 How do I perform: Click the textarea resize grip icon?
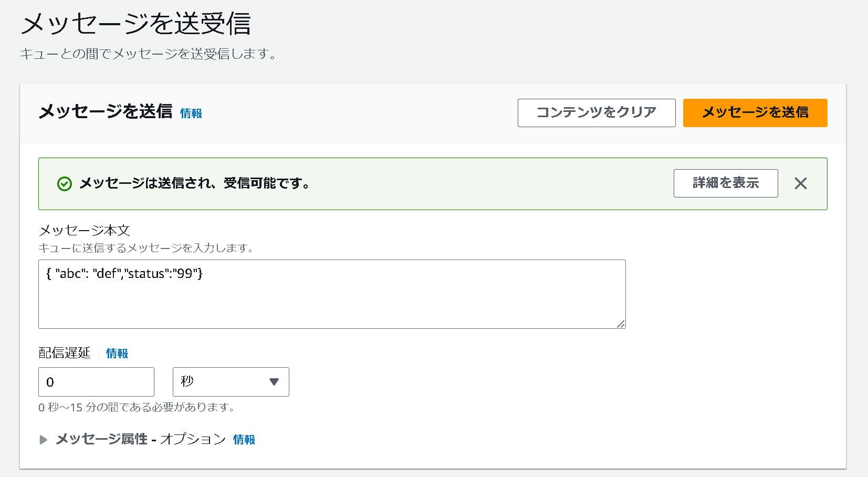tap(621, 324)
